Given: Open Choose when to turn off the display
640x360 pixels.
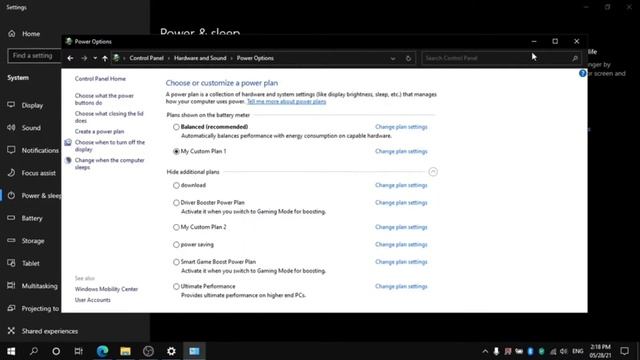Looking at the screenshot, I should pyautogui.click(x=110, y=146).
